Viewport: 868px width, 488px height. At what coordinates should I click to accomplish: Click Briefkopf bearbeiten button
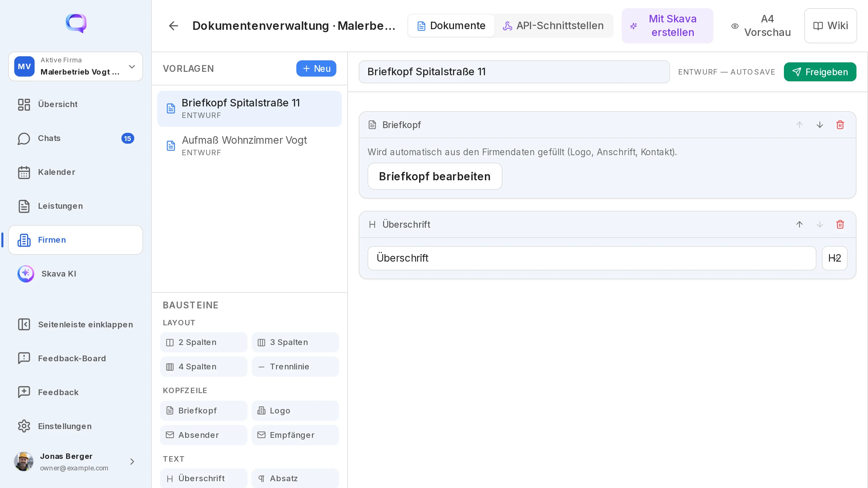[x=435, y=176]
